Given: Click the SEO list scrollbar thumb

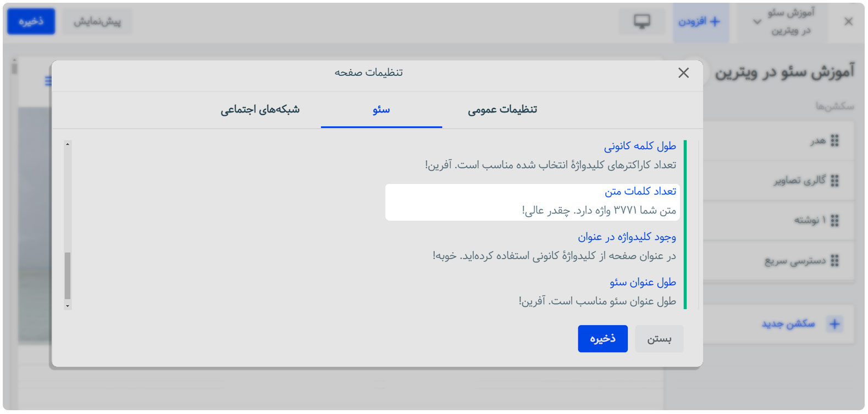Looking at the screenshot, I should 68,276.
